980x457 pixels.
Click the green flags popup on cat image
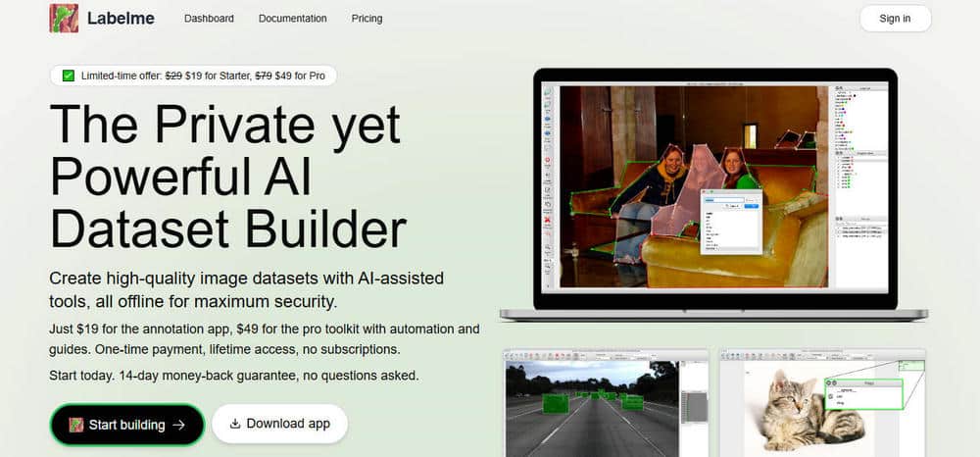pos(863,394)
